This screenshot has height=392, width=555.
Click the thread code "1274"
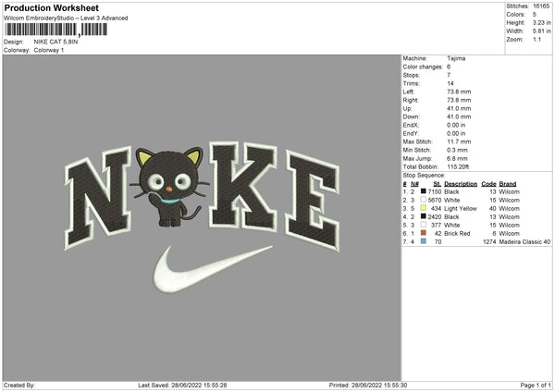click(489, 242)
